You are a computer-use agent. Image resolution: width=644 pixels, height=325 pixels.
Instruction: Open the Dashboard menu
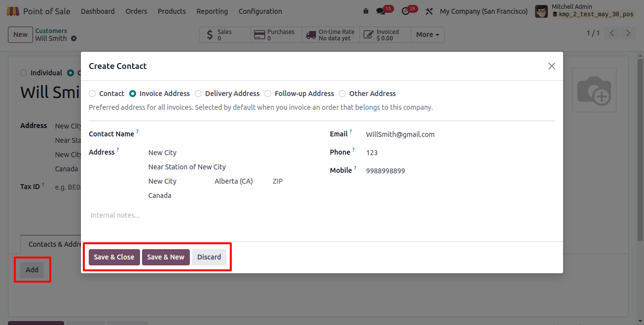tap(98, 11)
